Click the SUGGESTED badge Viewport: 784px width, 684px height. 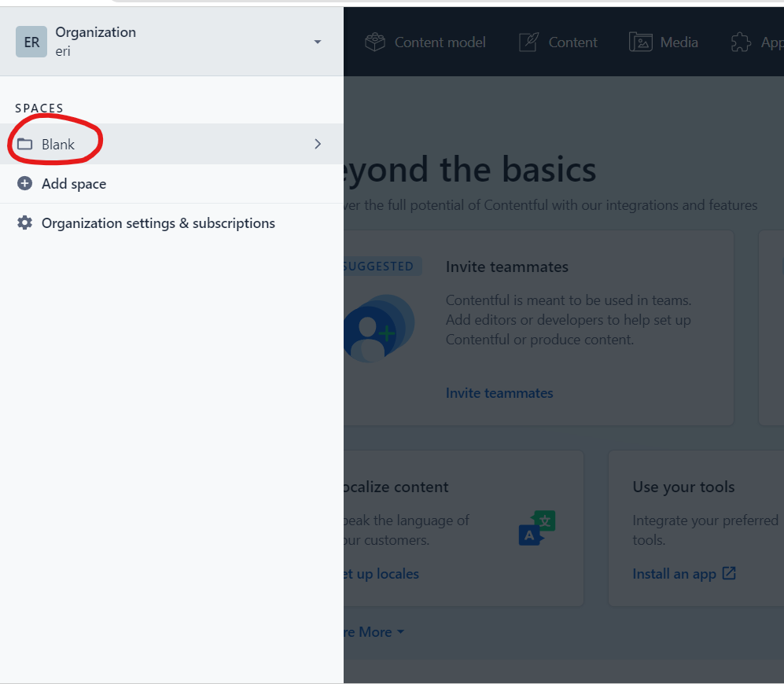[x=382, y=267]
